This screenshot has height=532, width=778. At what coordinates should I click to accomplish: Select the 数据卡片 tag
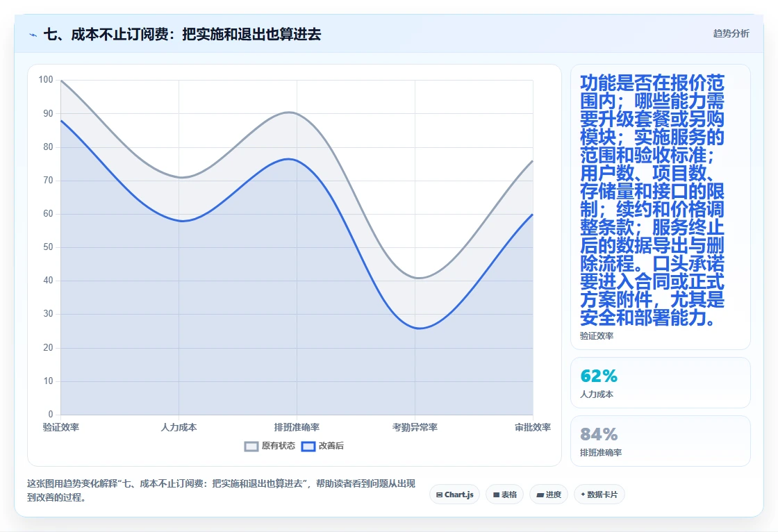coord(599,494)
